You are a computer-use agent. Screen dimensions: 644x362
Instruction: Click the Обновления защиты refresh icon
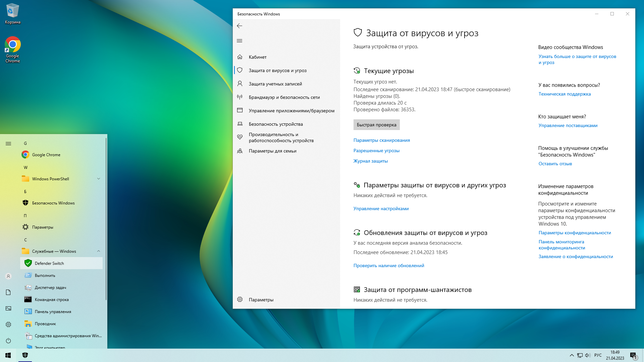357,233
